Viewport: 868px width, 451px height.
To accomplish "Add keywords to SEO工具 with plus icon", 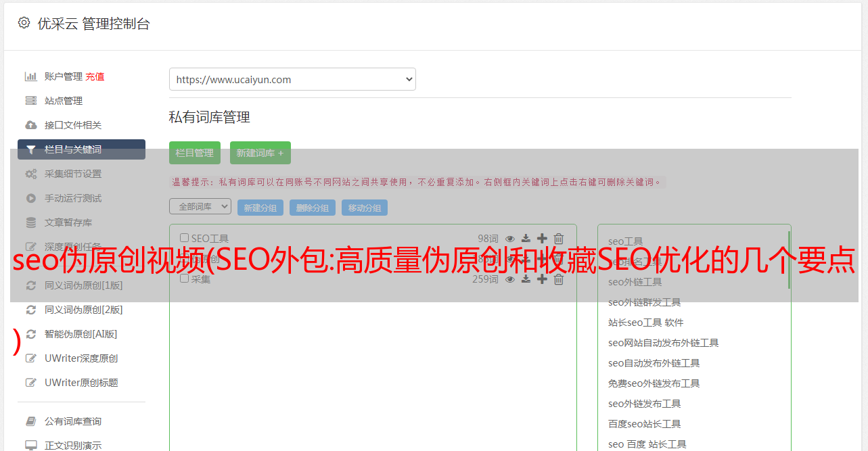I will (542, 239).
